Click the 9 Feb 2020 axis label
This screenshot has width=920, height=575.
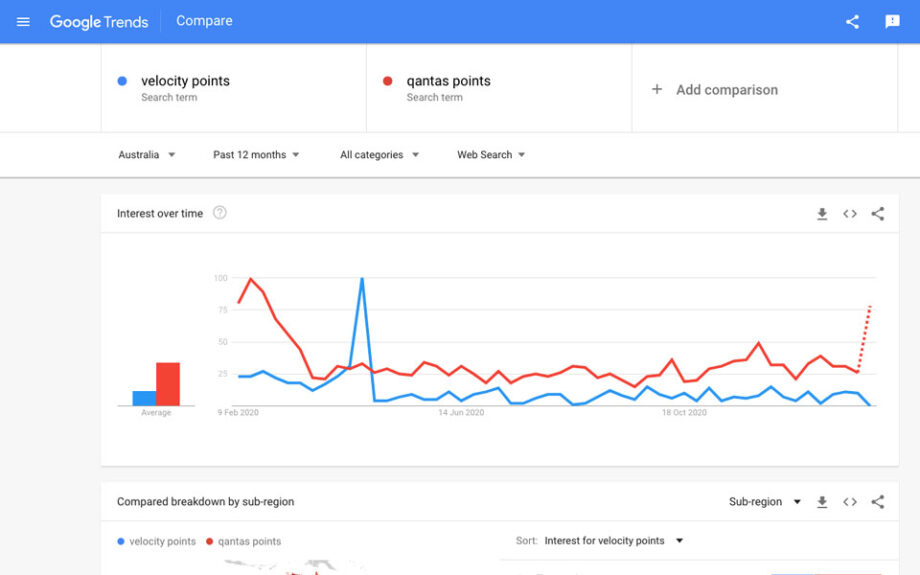tap(238, 413)
